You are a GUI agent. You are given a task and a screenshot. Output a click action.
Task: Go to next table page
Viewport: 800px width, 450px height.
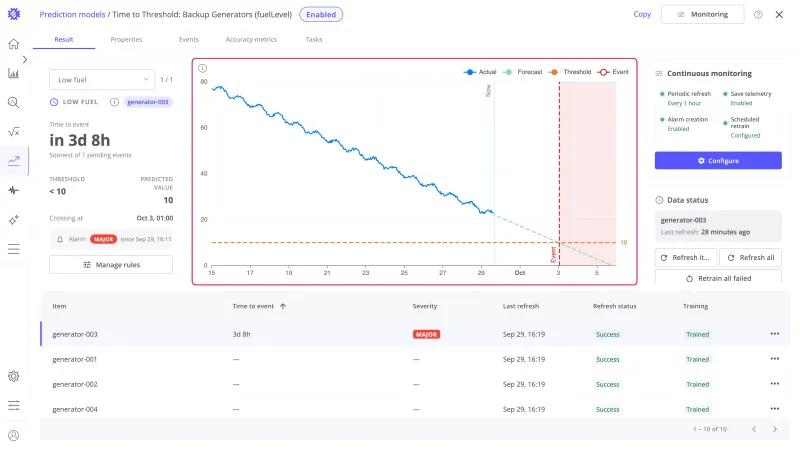coord(774,429)
